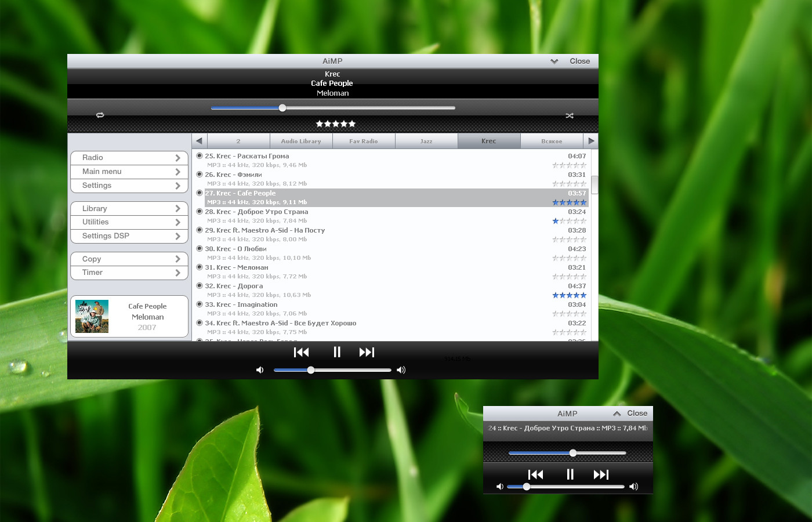Viewport: 812px width, 522px height.
Task: Collapse main AIMP window using title-bar chevron
Action: point(554,61)
